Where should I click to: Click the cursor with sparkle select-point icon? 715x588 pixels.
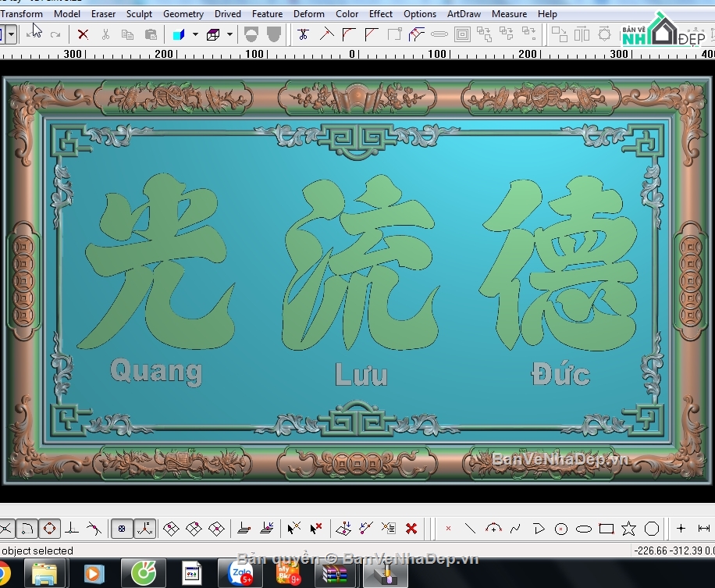point(294,529)
